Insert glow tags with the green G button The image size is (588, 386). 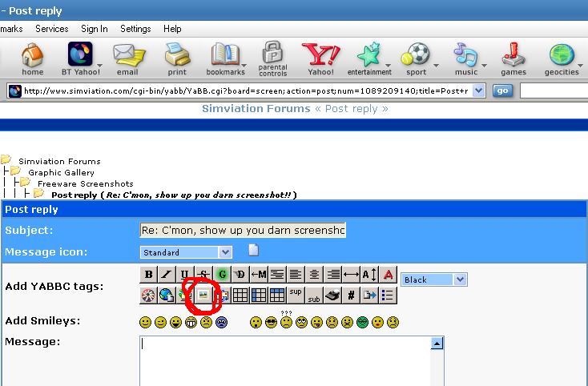pyautogui.click(x=222, y=275)
